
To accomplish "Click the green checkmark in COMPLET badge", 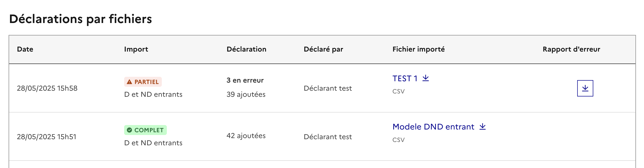I will pyautogui.click(x=129, y=130).
